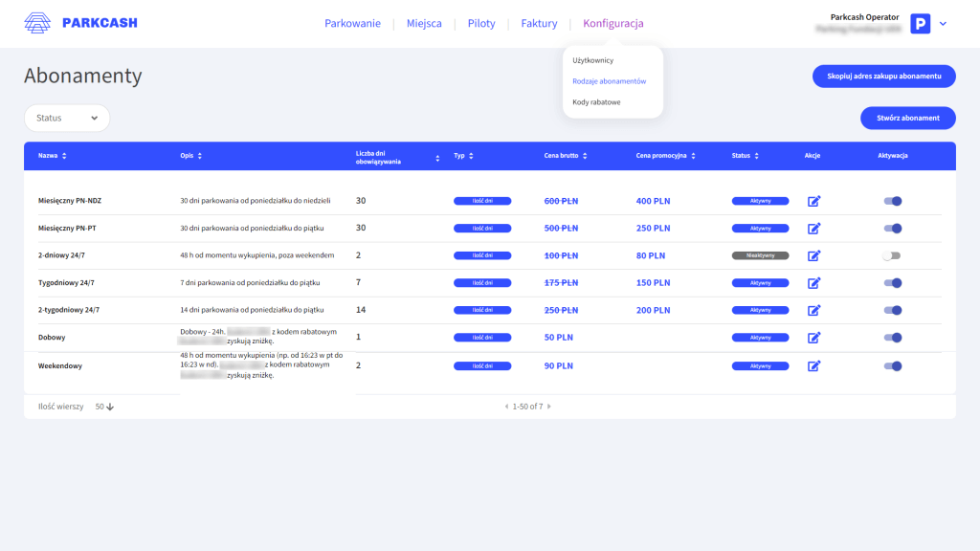Viewport: 980px width, 551px height.
Task: Deactivate the Miesięczny PN-PT subscription toggle
Action: click(893, 229)
